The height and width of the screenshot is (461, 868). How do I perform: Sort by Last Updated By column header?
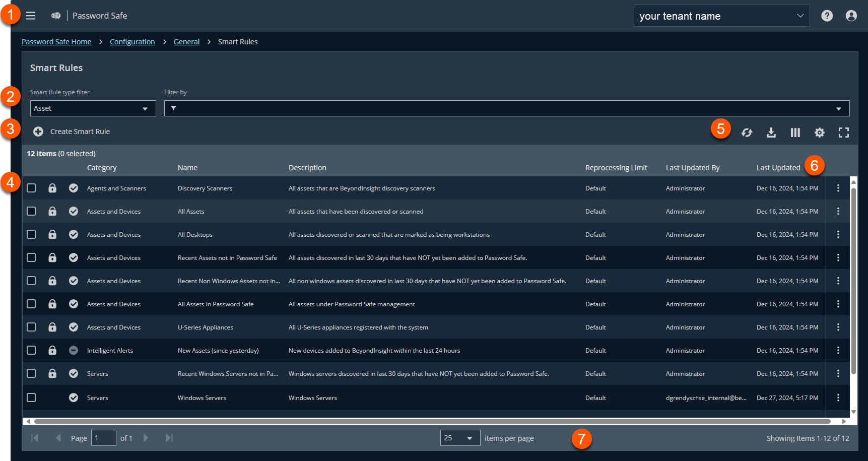point(693,168)
